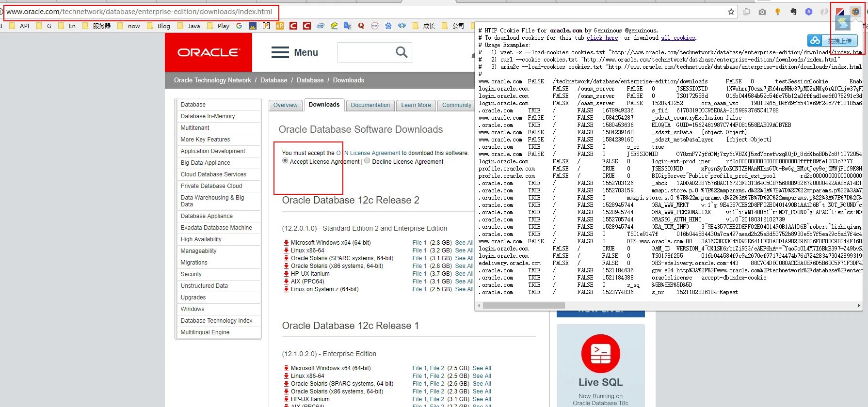Screen dimensions: 868x407
Task: Click the Baidu cloud drag-upload button
Action: (833, 41)
